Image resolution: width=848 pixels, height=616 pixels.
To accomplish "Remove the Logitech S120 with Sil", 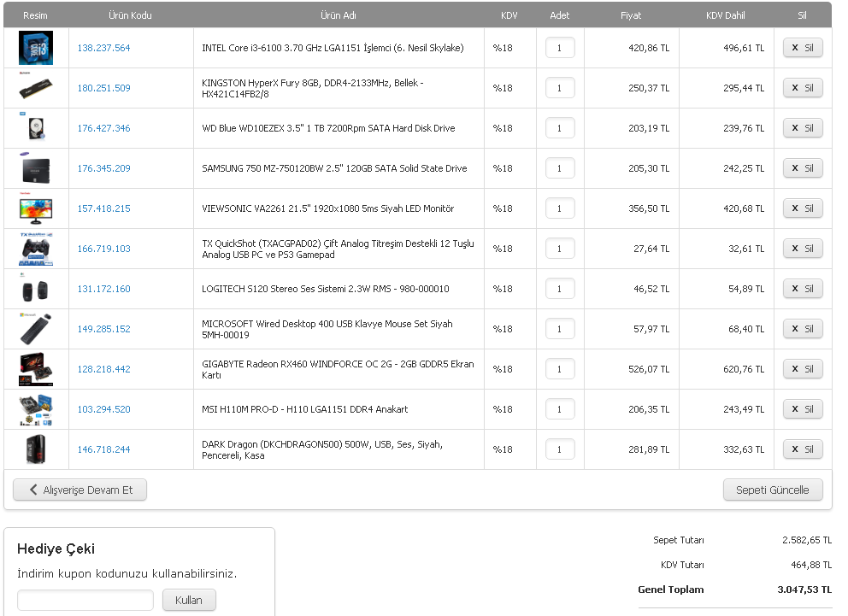I will [x=803, y=289].
